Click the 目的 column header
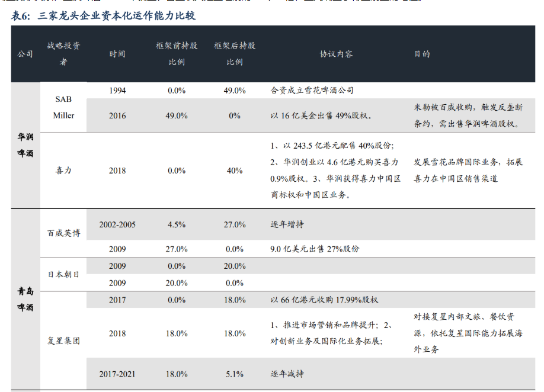 click(x=422, y=54)
